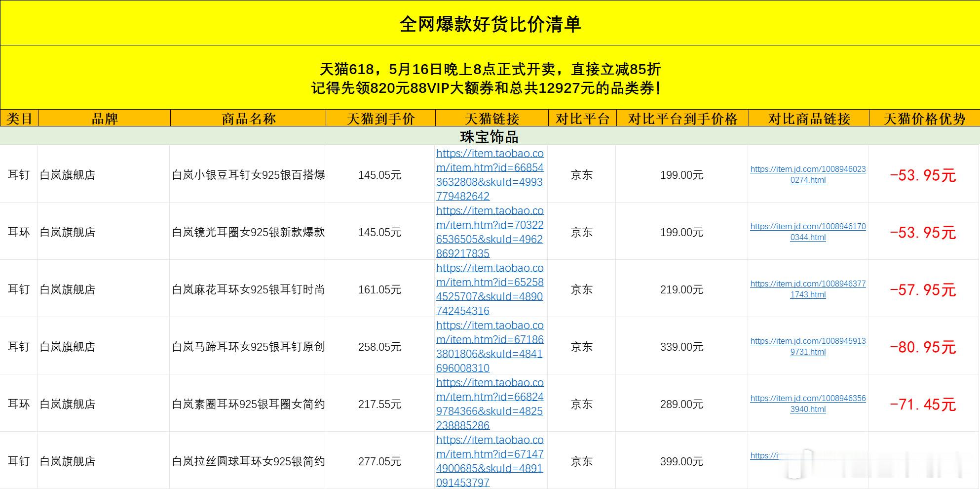980x489 pixels.
Task: Open JD link ending 3771743.html
Action: point(808,289)
